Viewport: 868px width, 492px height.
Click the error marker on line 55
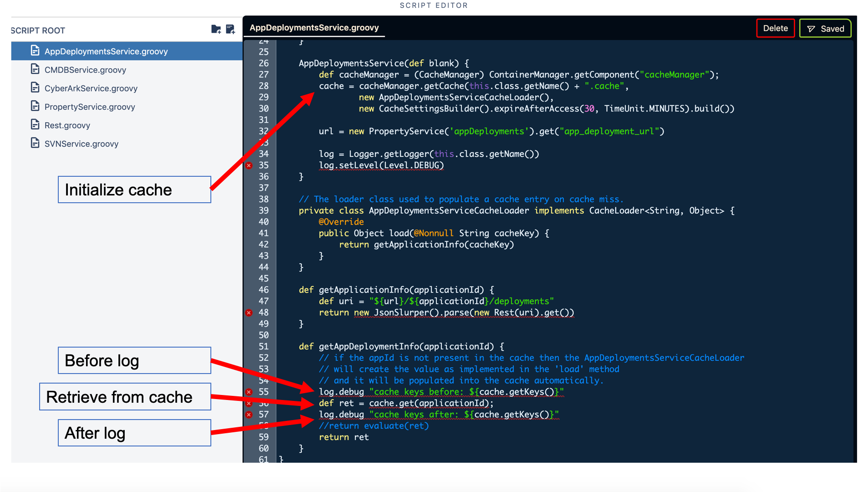[249, 392]
